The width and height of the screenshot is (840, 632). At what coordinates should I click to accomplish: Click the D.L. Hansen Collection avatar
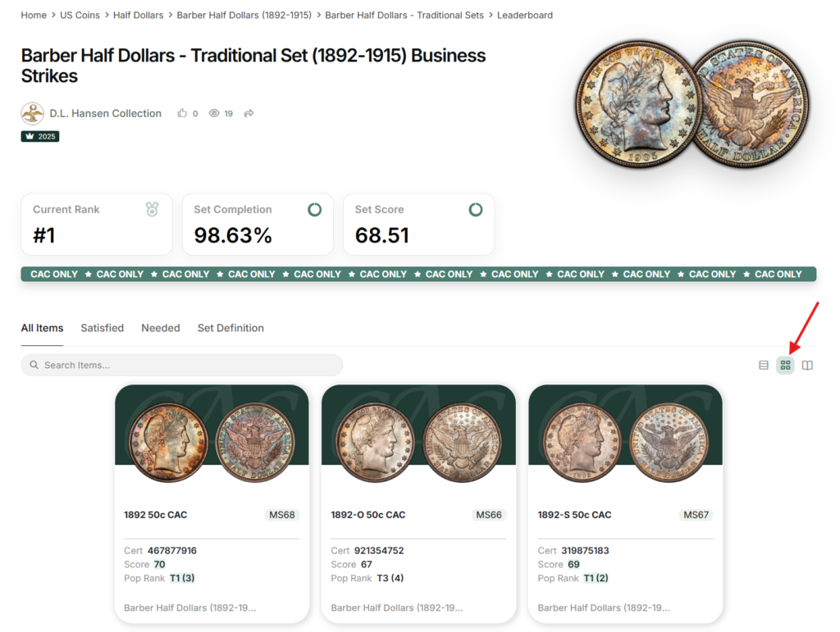(33, 113)
